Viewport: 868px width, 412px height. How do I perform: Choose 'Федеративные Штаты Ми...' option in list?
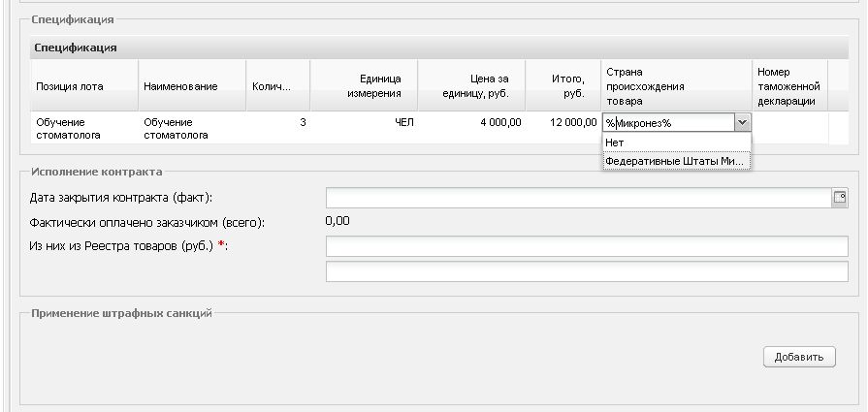(x=677, y=161)
